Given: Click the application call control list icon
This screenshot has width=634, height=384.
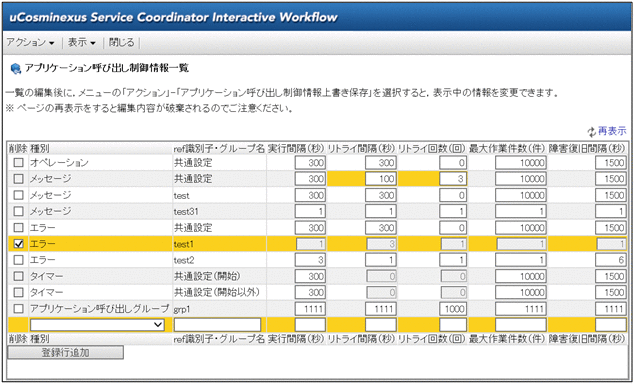Looking at the screenshot, I should tap(16, 68).
